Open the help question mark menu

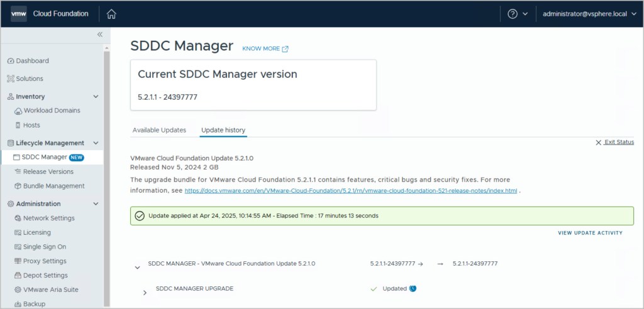click(x=513, y=14)
